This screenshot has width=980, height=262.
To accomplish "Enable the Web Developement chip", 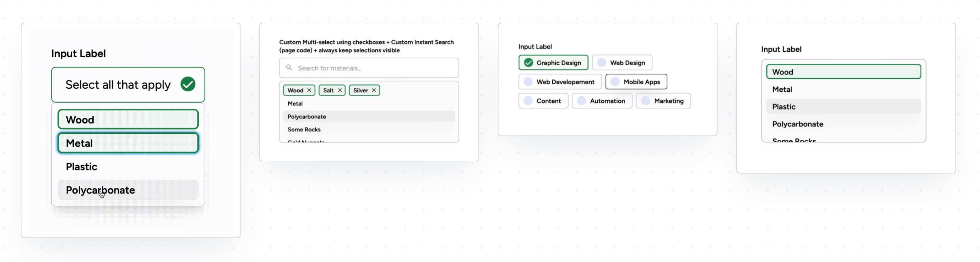I will click(x=560, y=82).
